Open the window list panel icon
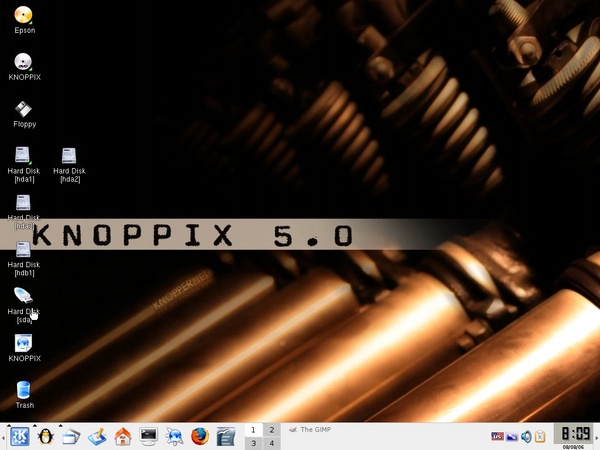The image size is (600, 450). tap(71, 436)
